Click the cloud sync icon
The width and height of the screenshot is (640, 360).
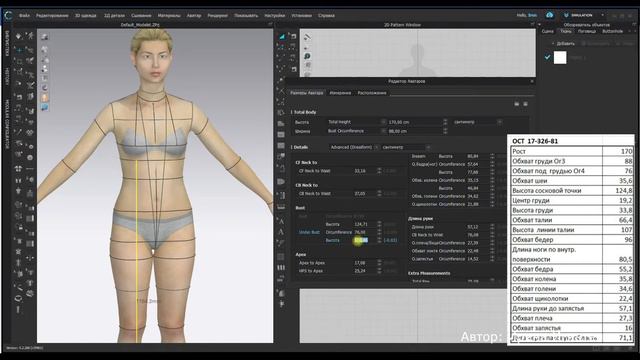(x=549, y=15)
